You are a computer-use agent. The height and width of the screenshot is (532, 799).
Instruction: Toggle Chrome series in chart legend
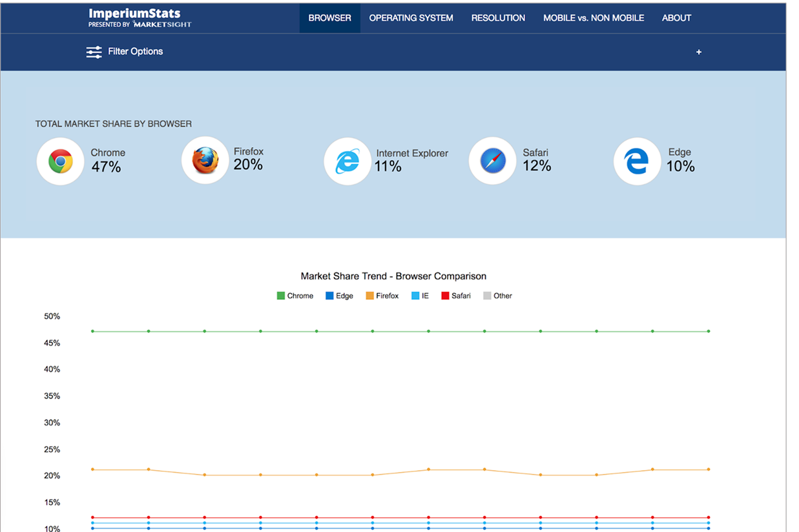295,296
